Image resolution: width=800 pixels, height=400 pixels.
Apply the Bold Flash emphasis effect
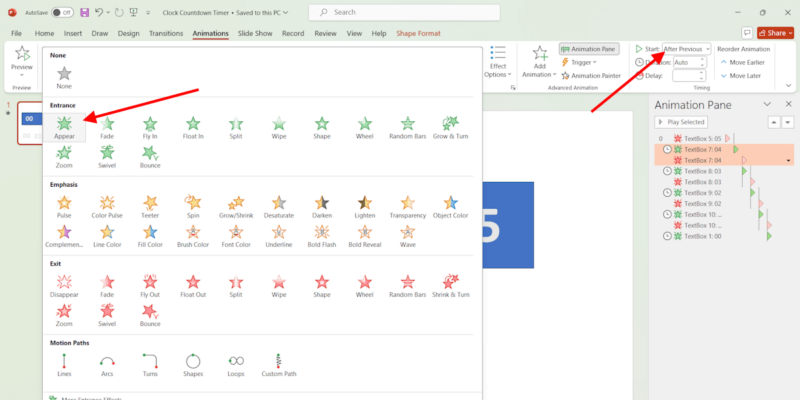pos(321,236)
